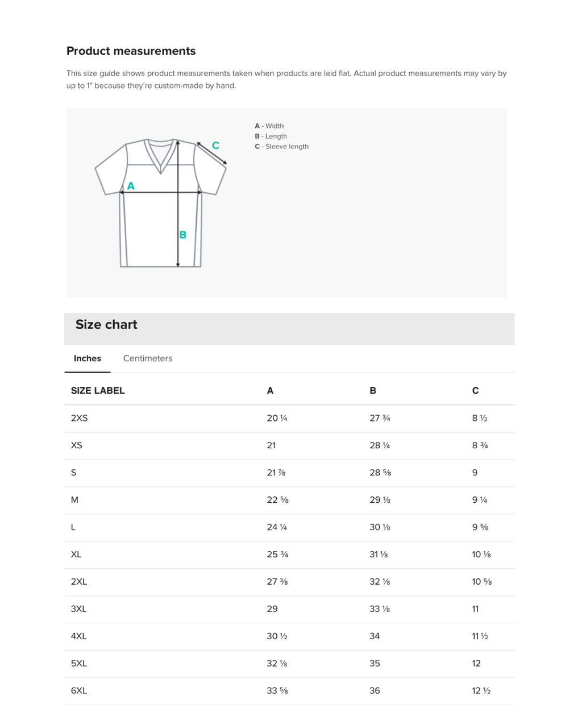Viewport: 582px width, 728px height.
Task: Click the C - Sleeve length legend entry
Action: (x=281, y=146)
